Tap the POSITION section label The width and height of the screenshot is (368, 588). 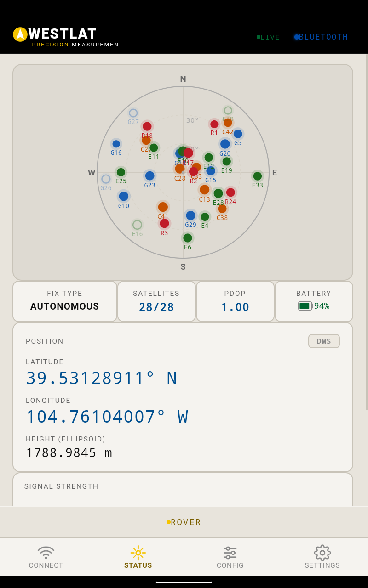coord(45,341)
